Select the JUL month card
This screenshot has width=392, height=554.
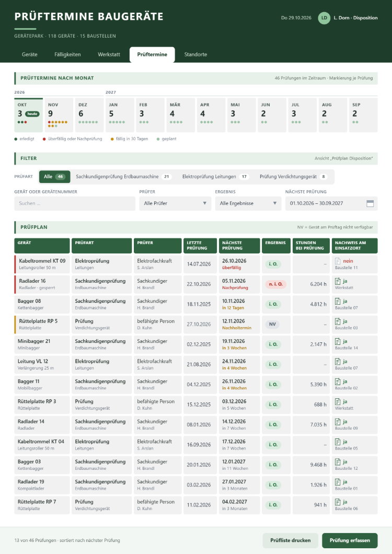302,115
